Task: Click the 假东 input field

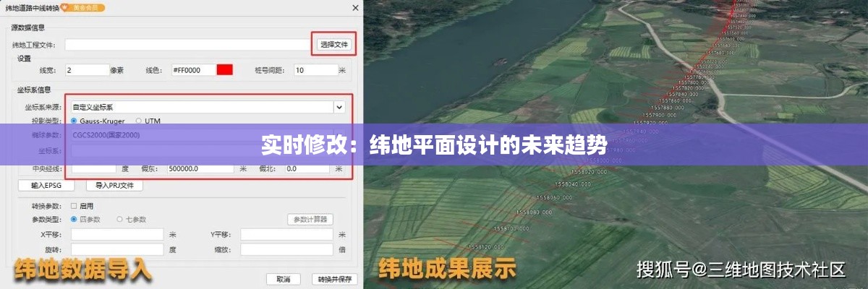Action: [200, 168]
